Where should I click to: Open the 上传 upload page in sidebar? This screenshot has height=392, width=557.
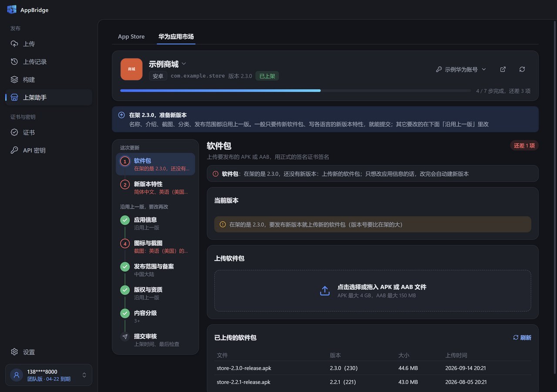49,44
